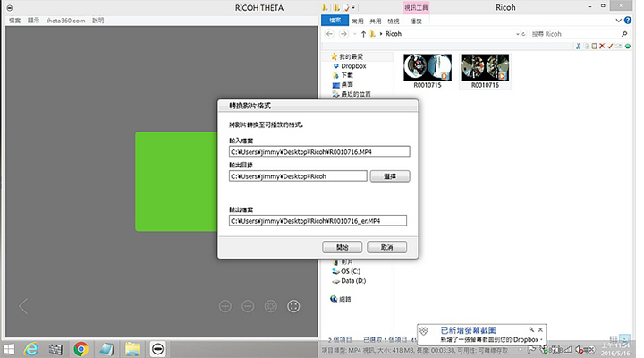644x358 pixels.
Task: Open Dropbox notification settings wrench icon
Action: pos(531,329)
